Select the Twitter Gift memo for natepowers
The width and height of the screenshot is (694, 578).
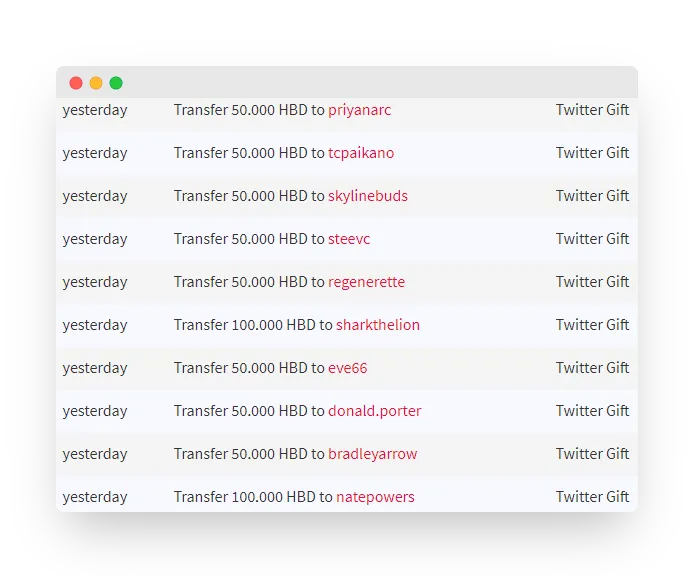[x=592, y=497]
